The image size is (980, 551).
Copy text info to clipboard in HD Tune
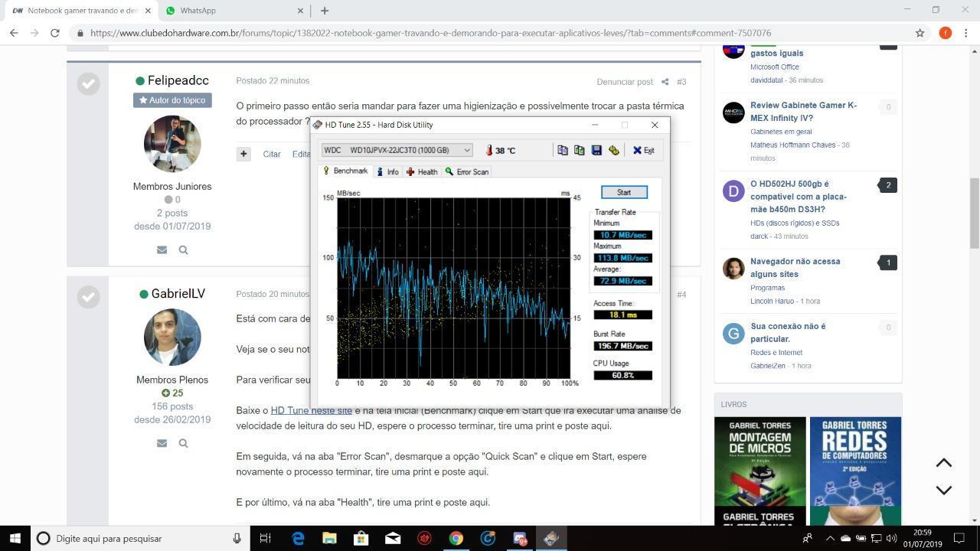(x=562, y=151)
